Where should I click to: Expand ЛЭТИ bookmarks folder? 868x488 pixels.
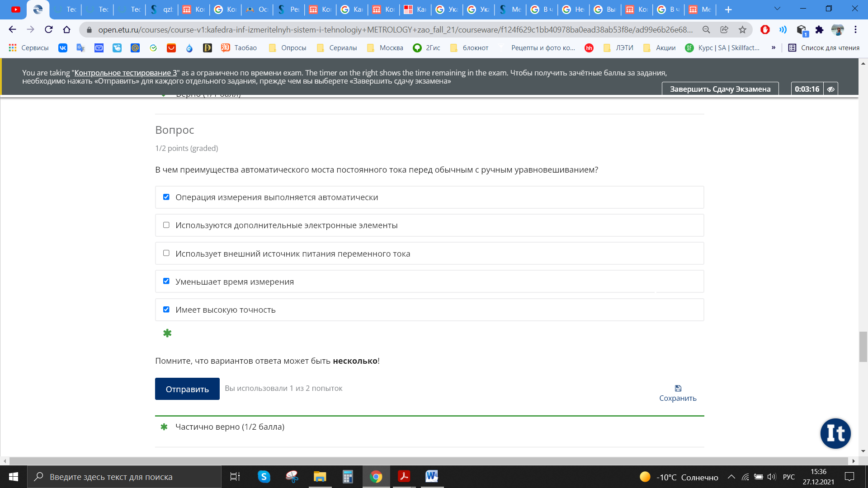[618, 48]
